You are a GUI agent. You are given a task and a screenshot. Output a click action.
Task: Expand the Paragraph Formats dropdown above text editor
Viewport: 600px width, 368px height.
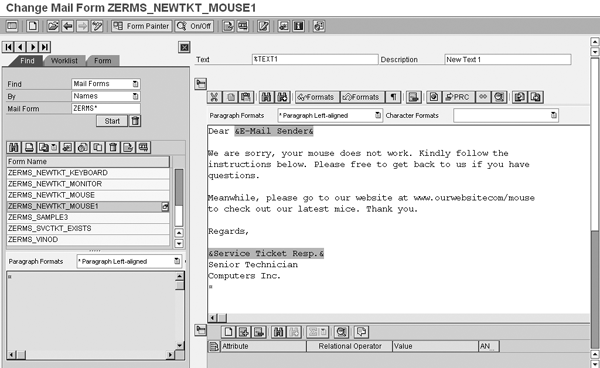click(x=378, y=115)
